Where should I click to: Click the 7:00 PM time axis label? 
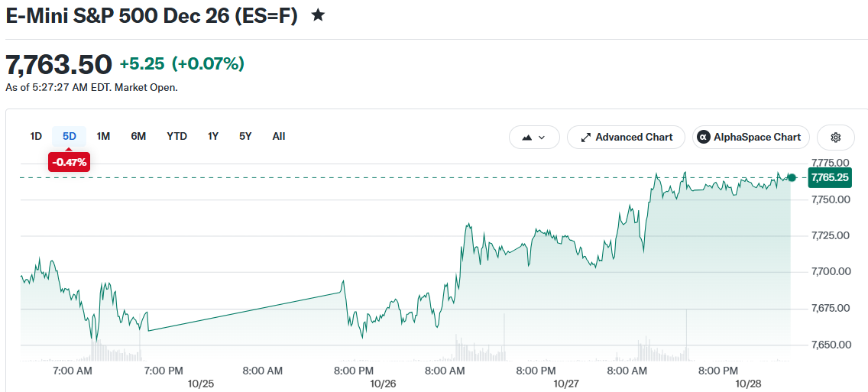click(x=164, y=370)
